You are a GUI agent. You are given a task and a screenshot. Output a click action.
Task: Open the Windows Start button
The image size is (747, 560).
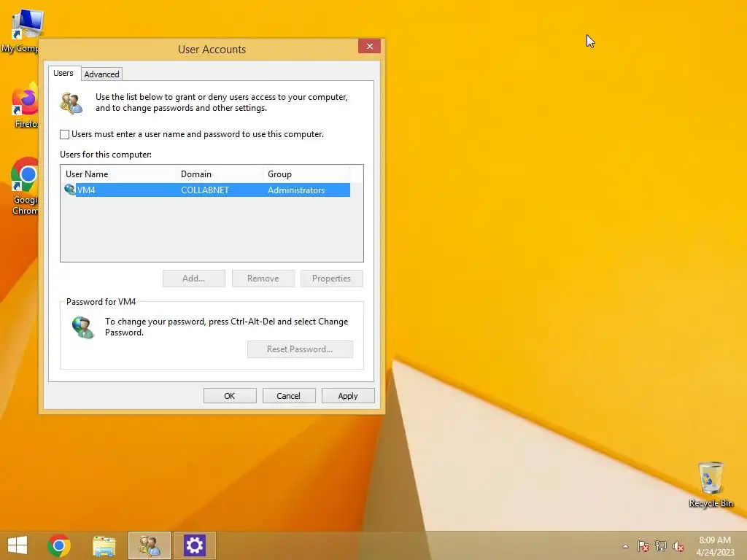(18, 545)
